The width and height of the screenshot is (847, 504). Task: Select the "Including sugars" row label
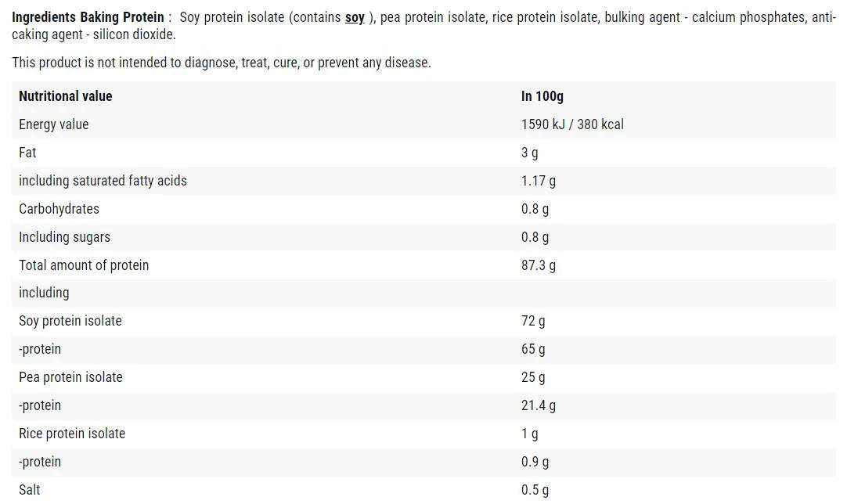tap(65, 237)
